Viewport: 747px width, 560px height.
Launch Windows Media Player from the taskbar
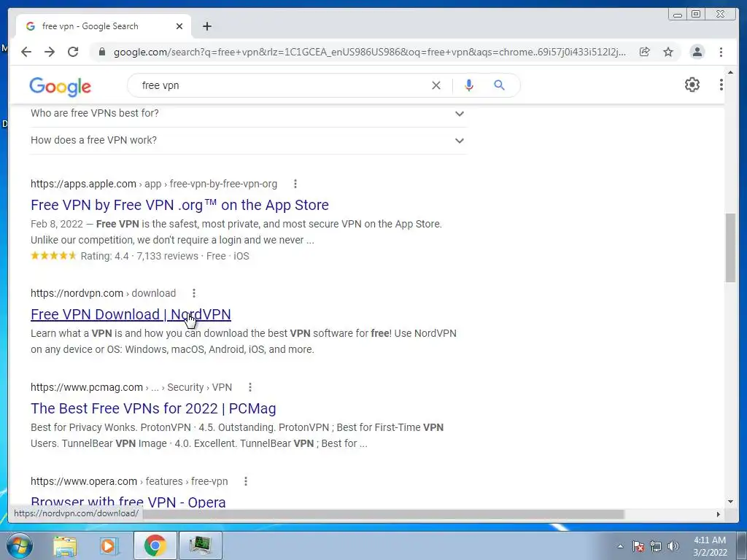click(109, 545)
